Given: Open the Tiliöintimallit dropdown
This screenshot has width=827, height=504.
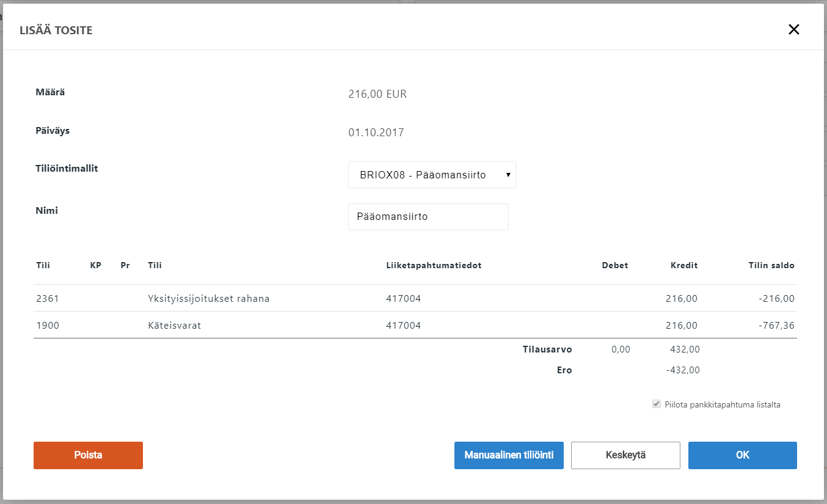Looking at the screenshot, I should pos(431,175).
